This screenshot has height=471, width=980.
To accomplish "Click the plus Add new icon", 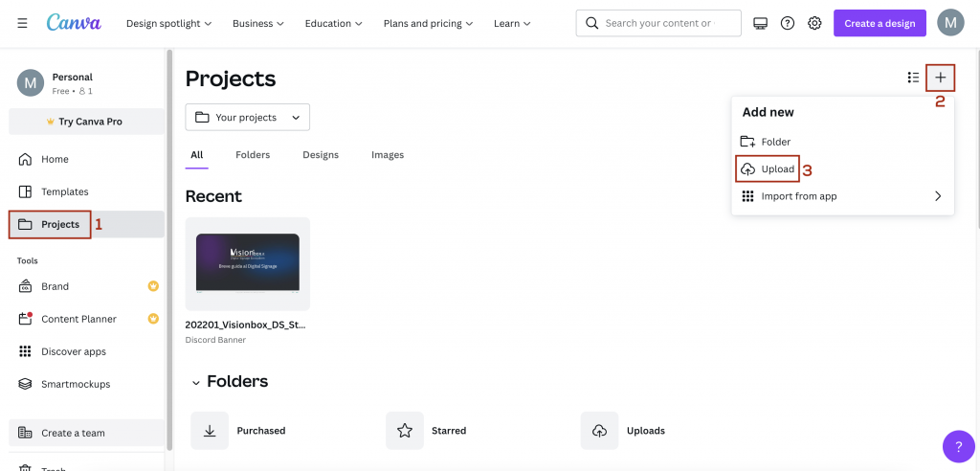I will [940, 78].
